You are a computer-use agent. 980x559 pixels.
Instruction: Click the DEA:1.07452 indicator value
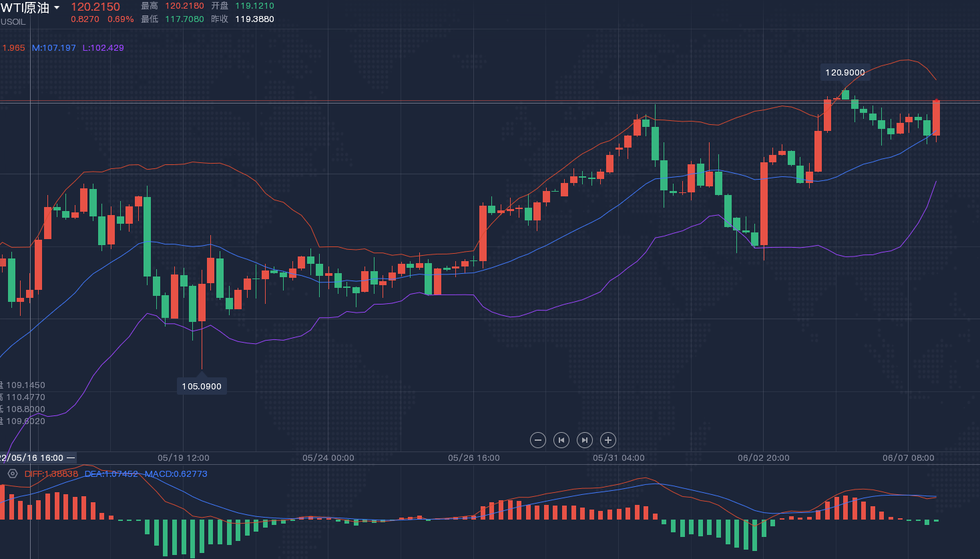coord(111,474)
